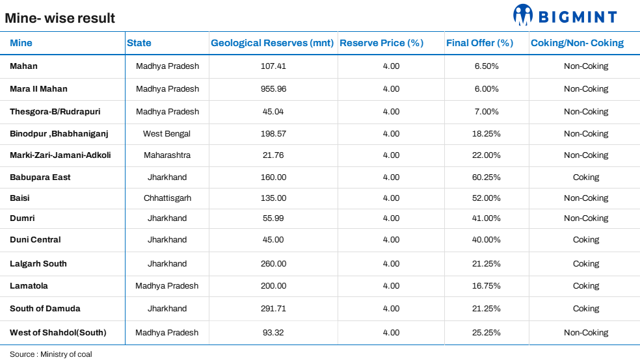Screen dimensions: 640x364
Task: Click the Reserve Price (%) column header
Action: [x=381, y=43]
